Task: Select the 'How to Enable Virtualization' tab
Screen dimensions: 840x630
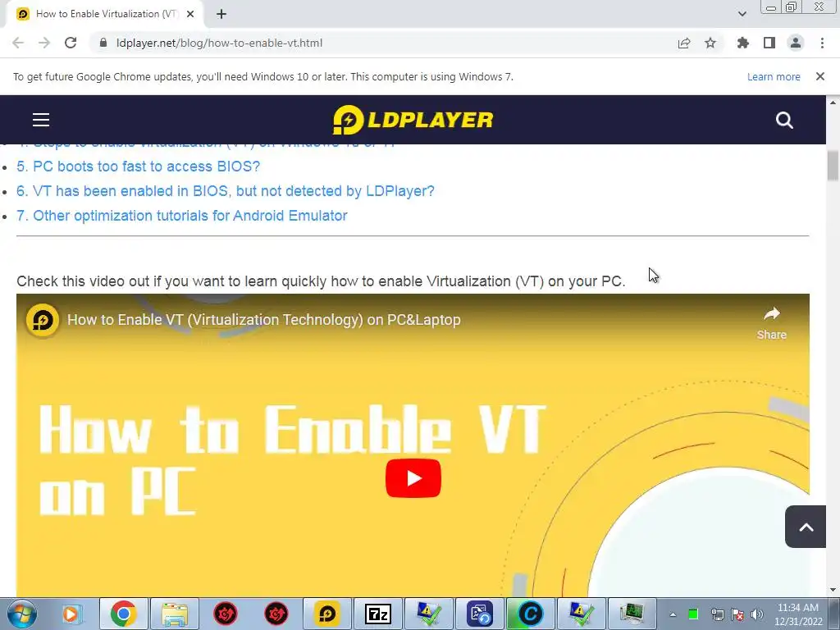Action: pos(104,14)
